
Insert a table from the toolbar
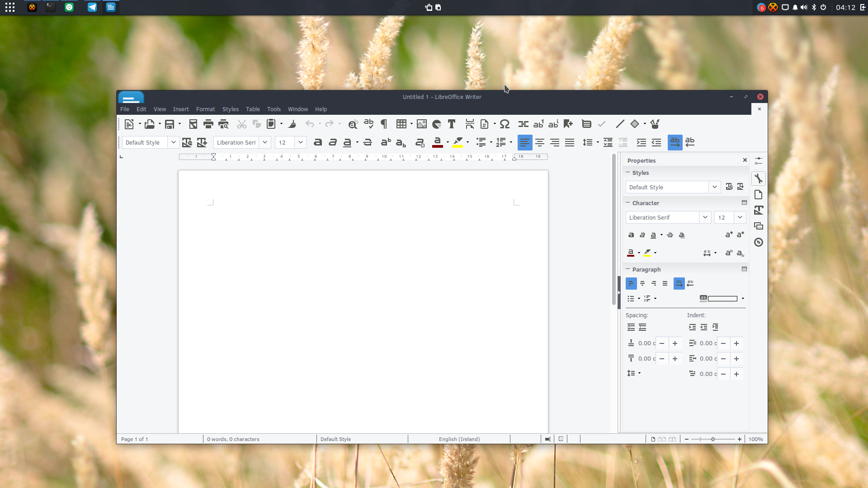coord(401,124)
